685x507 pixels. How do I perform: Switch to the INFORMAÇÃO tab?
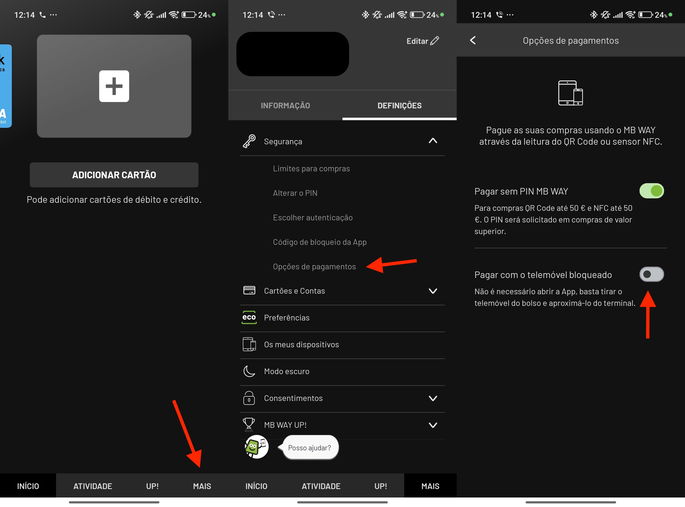[285, 105]
